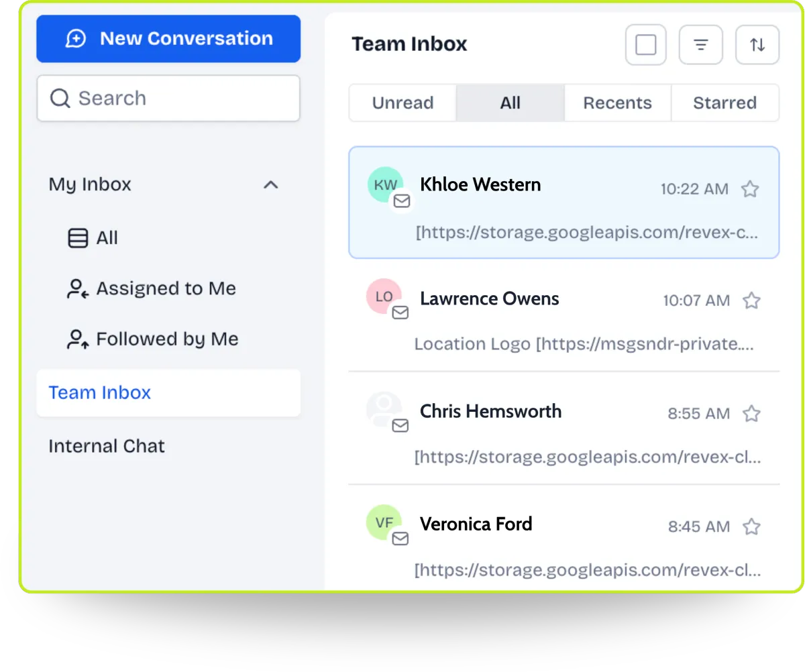Open Lawrence Owens conversation
This screenshot has width=805, height=672.
coord(564,315)
